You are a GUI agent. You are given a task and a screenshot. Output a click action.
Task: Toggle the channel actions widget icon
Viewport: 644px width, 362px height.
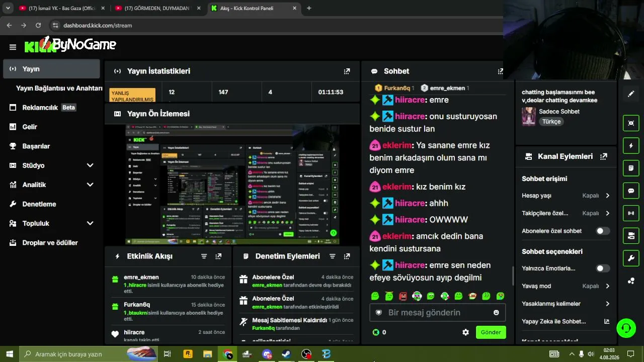[x=631, y=236]
